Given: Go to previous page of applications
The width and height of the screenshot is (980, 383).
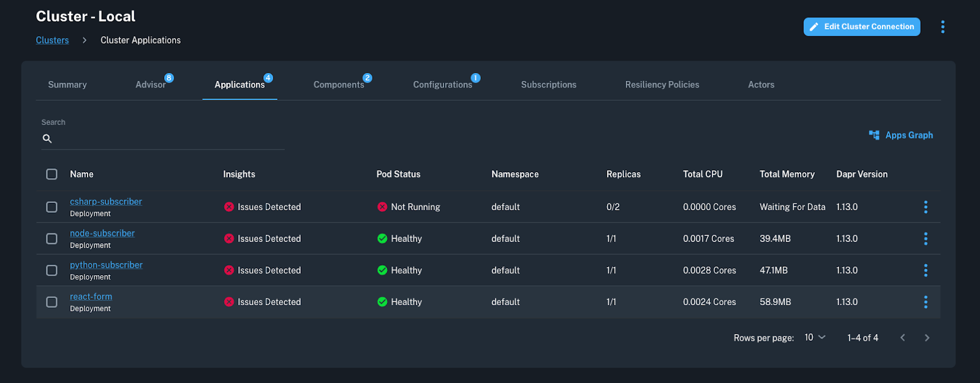Looking at the screenshot, I should point(902,338).
